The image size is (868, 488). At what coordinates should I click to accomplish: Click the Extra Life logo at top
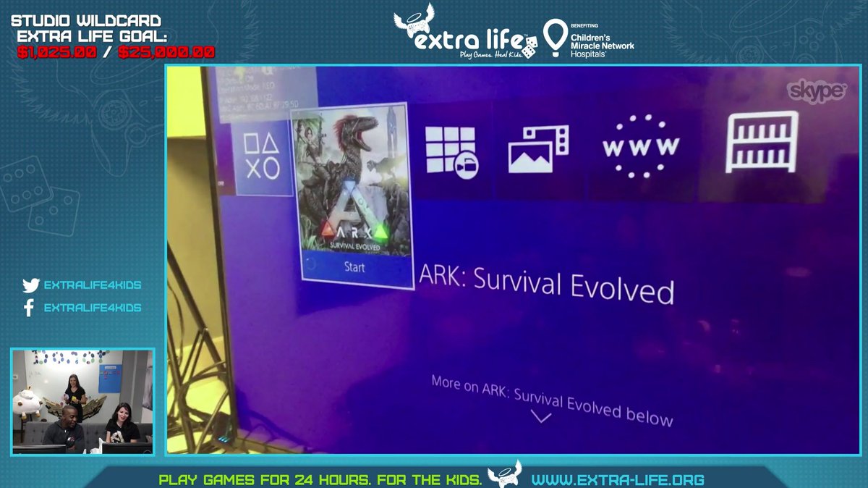[467, 33]
